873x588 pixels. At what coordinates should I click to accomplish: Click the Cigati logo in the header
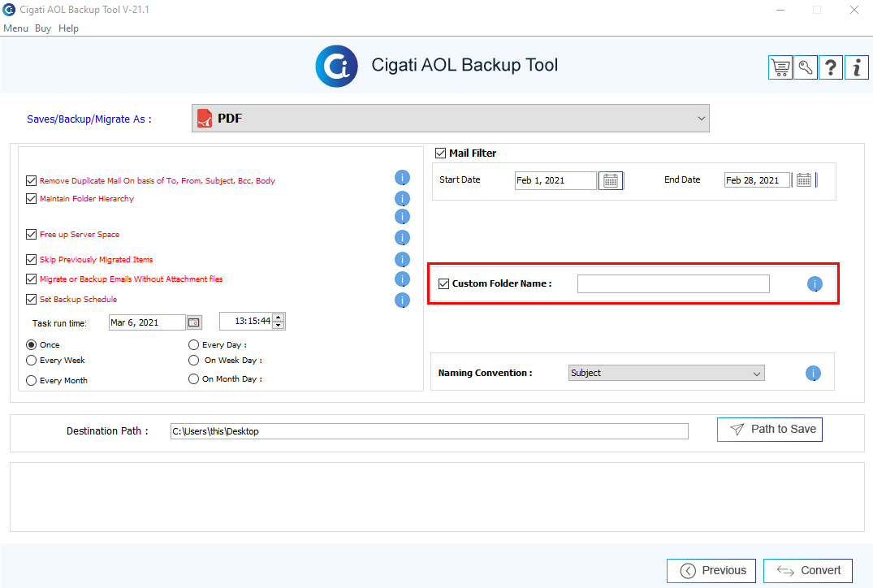point(337,67)
